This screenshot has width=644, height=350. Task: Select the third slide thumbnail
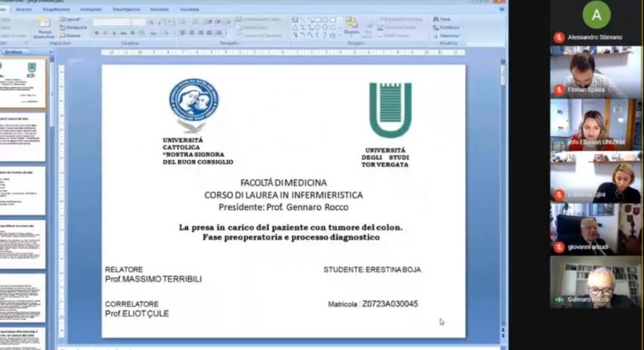pyautogui.click(x=23, y=191)
